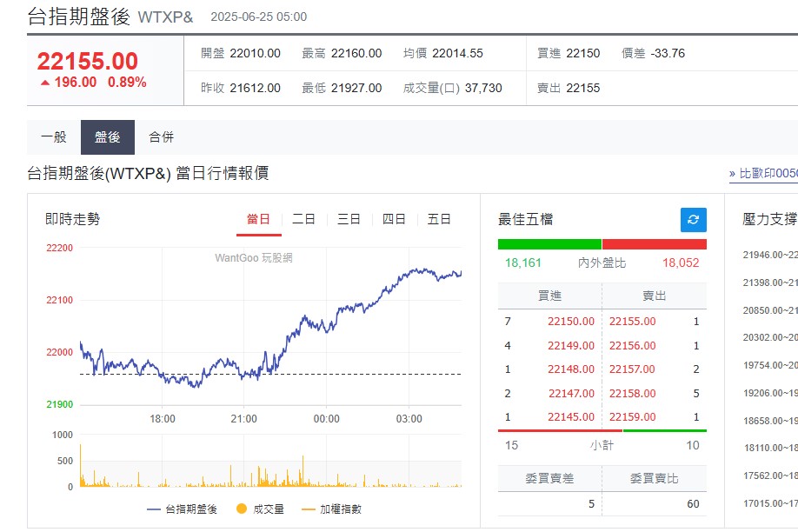Screen dimensions: 798x532
Task: Click support level row 21946.00
Action: click(x=770, y=255)
